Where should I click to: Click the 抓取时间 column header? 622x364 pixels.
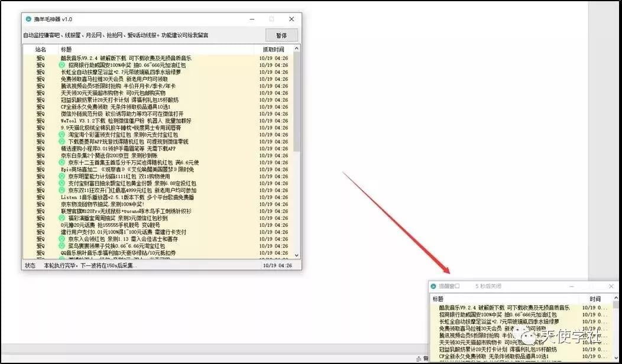(273, 50)
